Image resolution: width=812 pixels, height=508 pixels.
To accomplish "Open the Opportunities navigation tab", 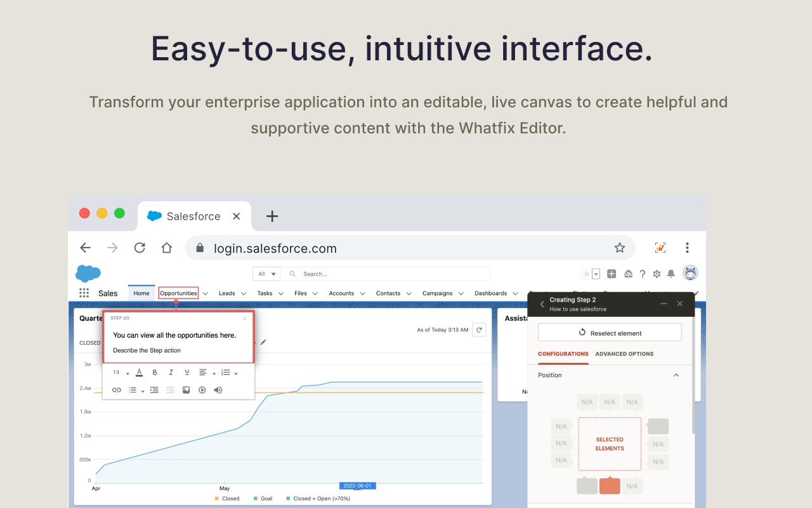I will coord(178,293).
